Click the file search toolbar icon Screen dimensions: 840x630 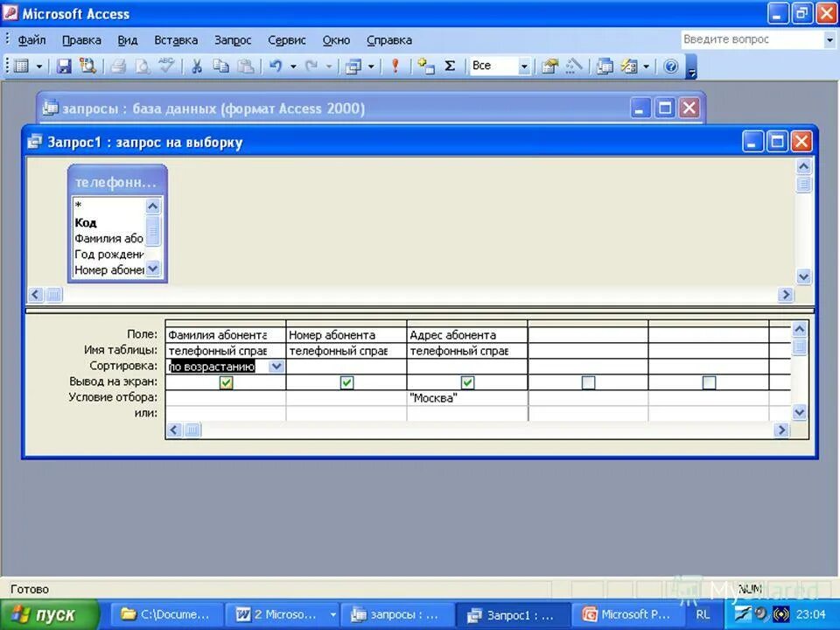click(87, 66)
